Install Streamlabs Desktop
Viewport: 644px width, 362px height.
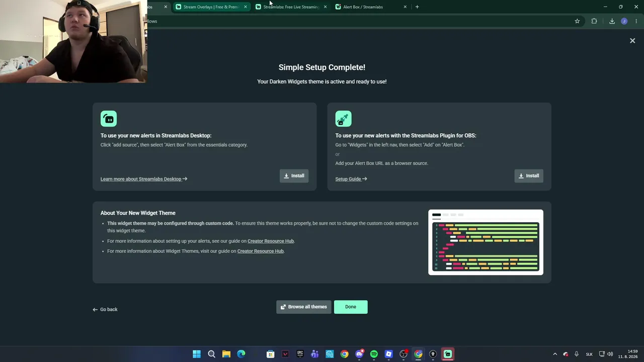(x=294, y=175)
